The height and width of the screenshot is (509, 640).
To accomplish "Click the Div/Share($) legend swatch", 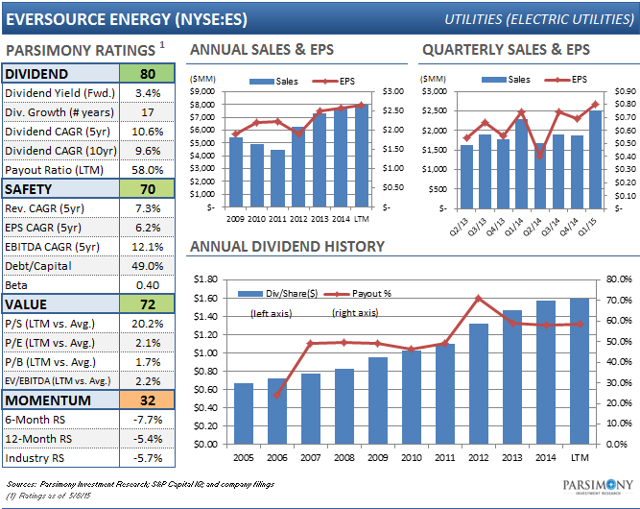I will click(x=250, y=294).
